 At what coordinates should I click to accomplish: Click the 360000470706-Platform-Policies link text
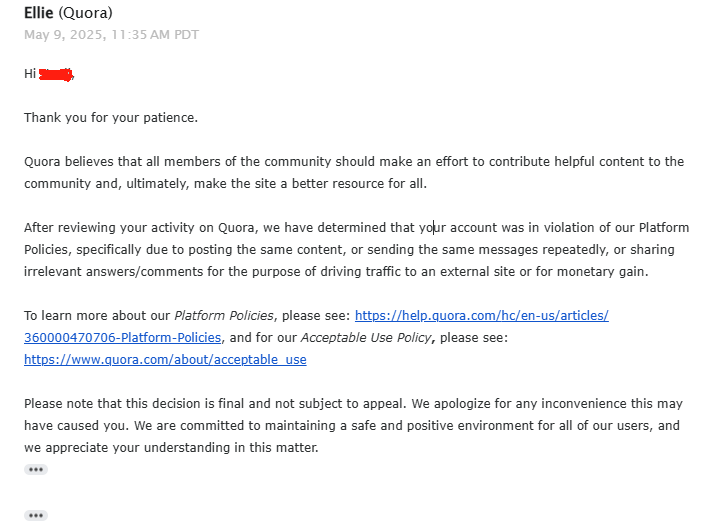[122, 338]
